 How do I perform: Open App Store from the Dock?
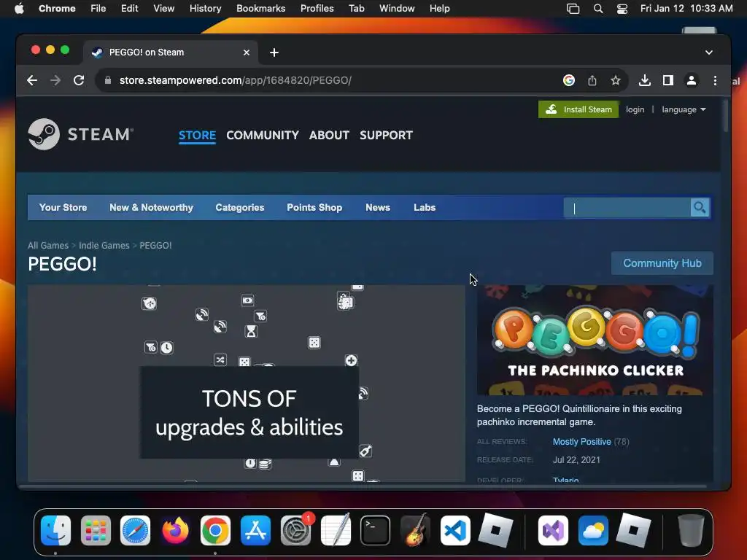point(255,531)
